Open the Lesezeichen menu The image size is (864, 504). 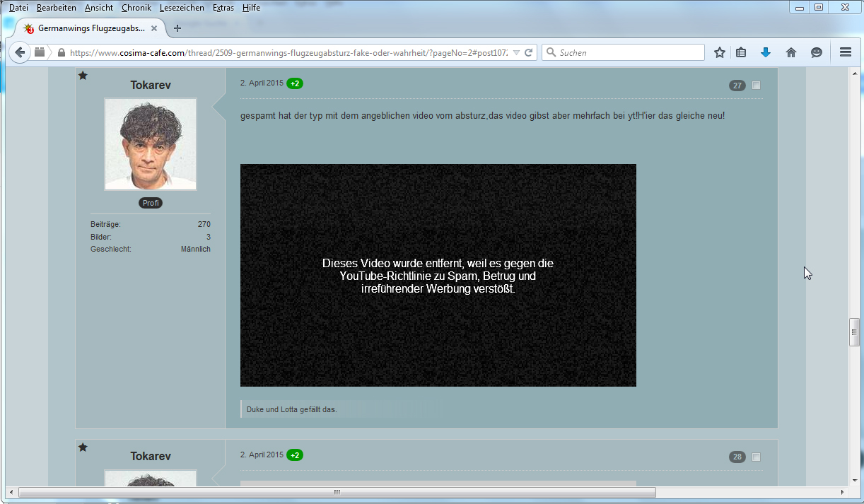[182, 8]
